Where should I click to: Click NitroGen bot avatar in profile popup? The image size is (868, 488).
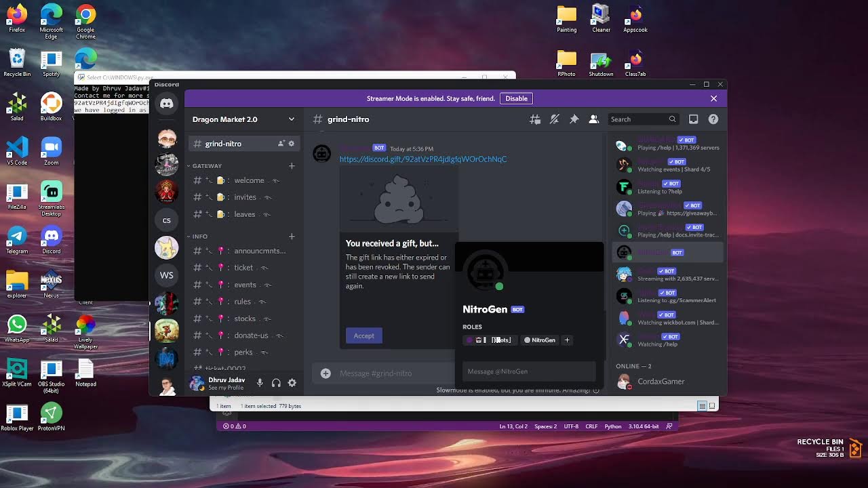click(486, 272)
